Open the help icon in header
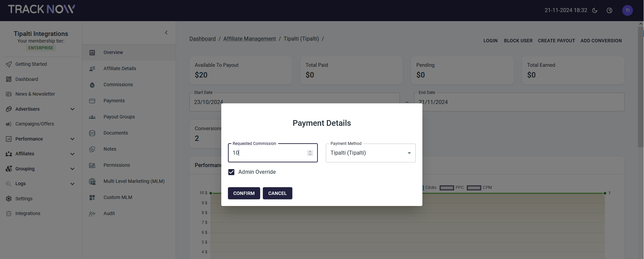The image size is (644, 259). [609, 10]
